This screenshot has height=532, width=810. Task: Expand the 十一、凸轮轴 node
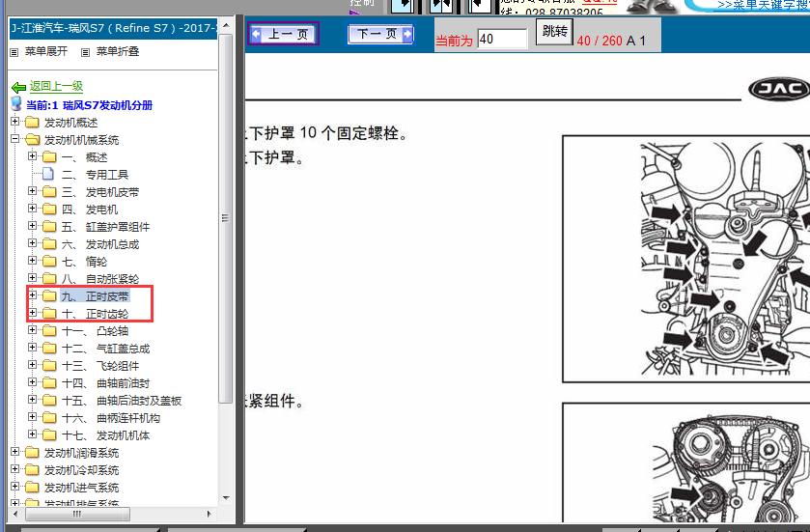[x=33, y=329]
